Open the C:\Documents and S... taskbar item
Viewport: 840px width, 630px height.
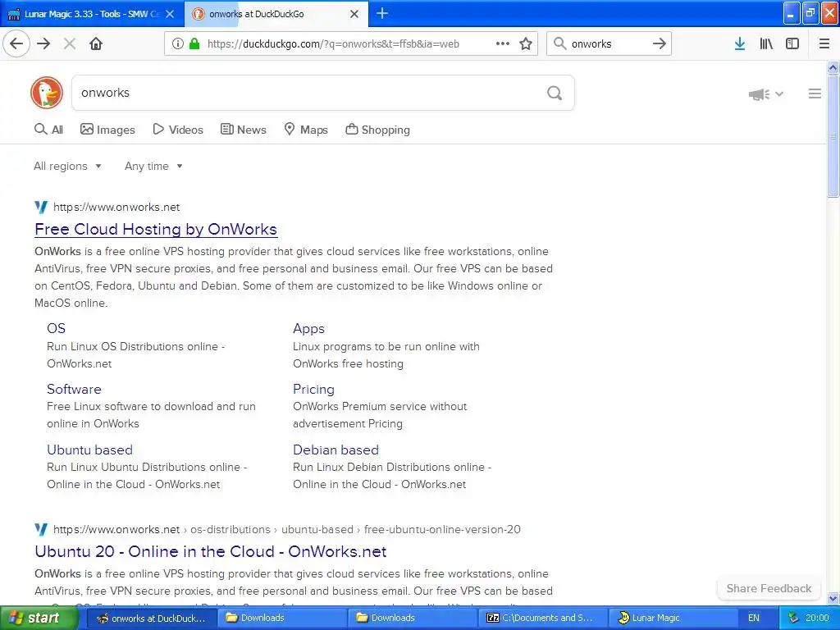[543, 619]
